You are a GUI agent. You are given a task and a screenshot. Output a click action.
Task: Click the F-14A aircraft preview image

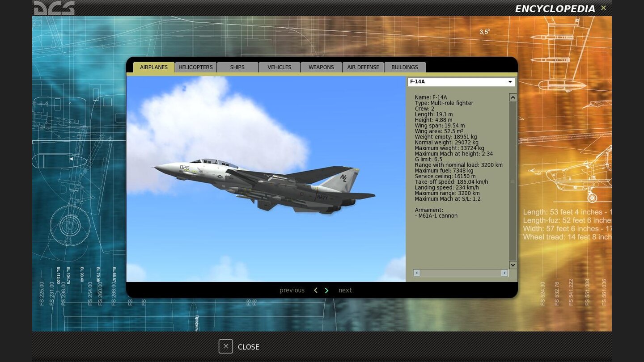point(266,179)
